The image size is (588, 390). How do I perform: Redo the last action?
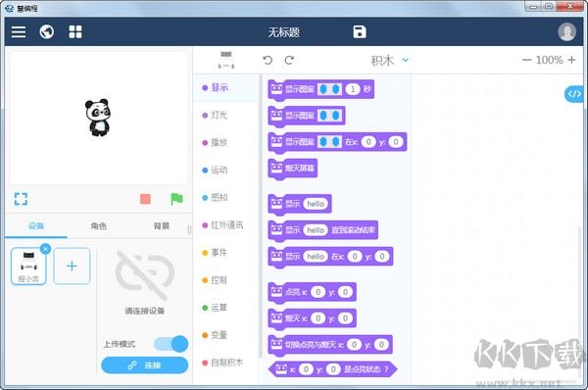[289, 60]
